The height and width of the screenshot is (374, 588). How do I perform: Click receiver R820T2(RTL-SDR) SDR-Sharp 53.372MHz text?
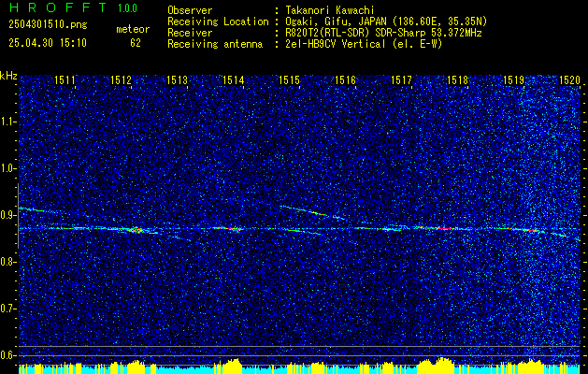(x=383, y=33)
